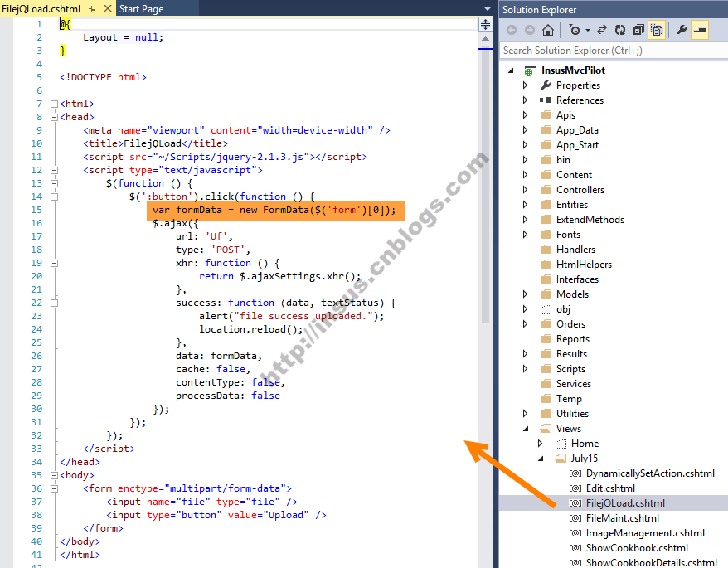
Task: Expand the Controllers folder
Action: point(525,190)
